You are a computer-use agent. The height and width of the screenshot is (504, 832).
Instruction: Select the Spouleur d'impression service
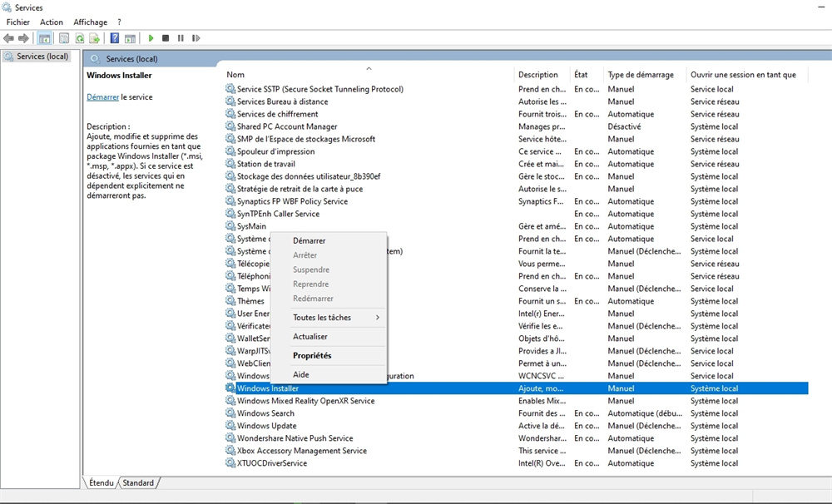coord(275,151)
